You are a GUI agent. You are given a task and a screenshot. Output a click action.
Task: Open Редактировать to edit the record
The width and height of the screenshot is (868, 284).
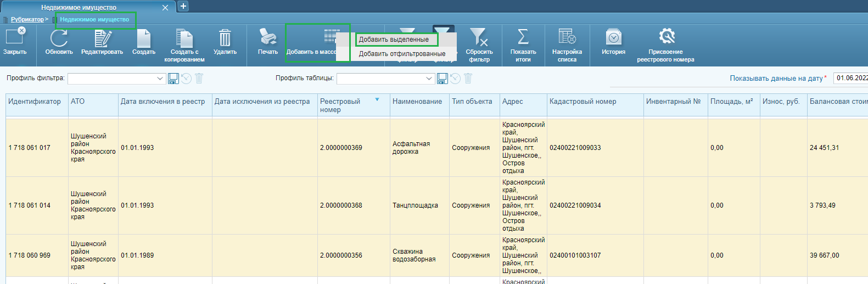tap(103, 38)
